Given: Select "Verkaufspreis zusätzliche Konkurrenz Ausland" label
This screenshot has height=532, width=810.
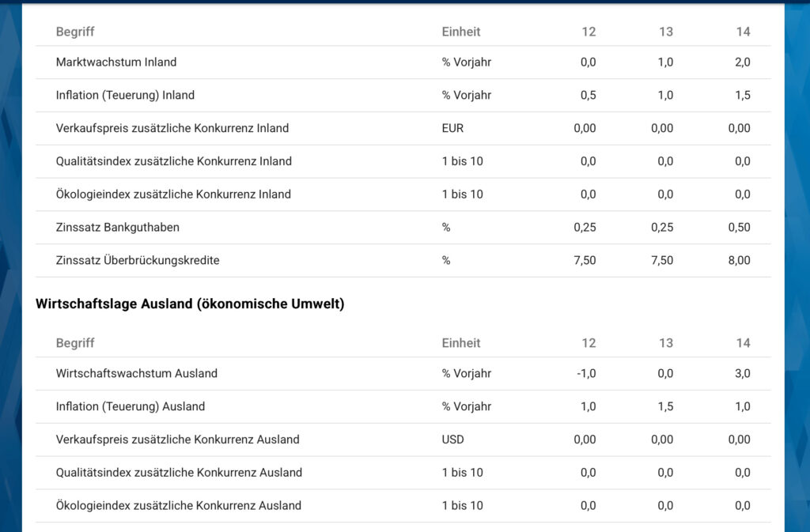Looking at the screenshot, I should point(178,440).
